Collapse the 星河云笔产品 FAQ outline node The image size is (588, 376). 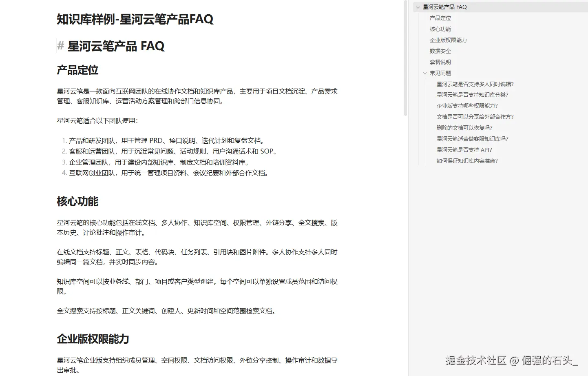pos(418,7)
